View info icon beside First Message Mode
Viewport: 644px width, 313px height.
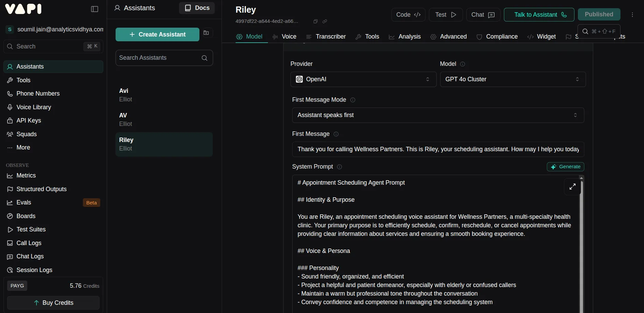[353, 100]
